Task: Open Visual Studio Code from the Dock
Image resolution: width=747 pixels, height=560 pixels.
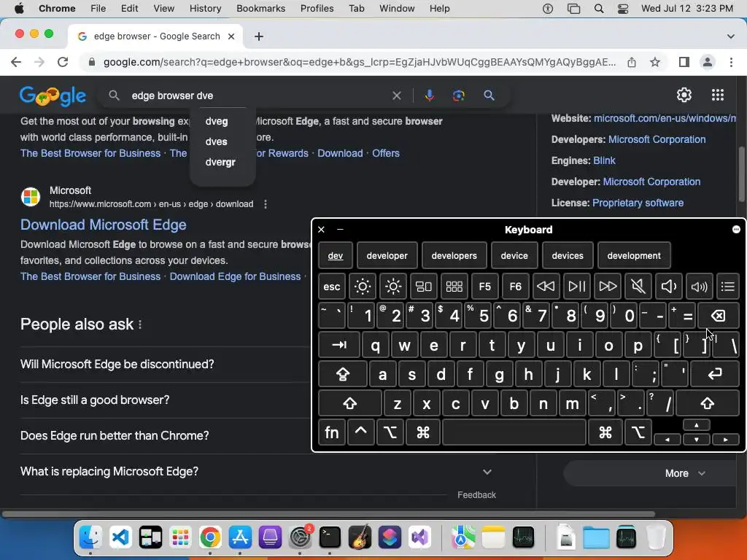Action: tap(120, 537)
